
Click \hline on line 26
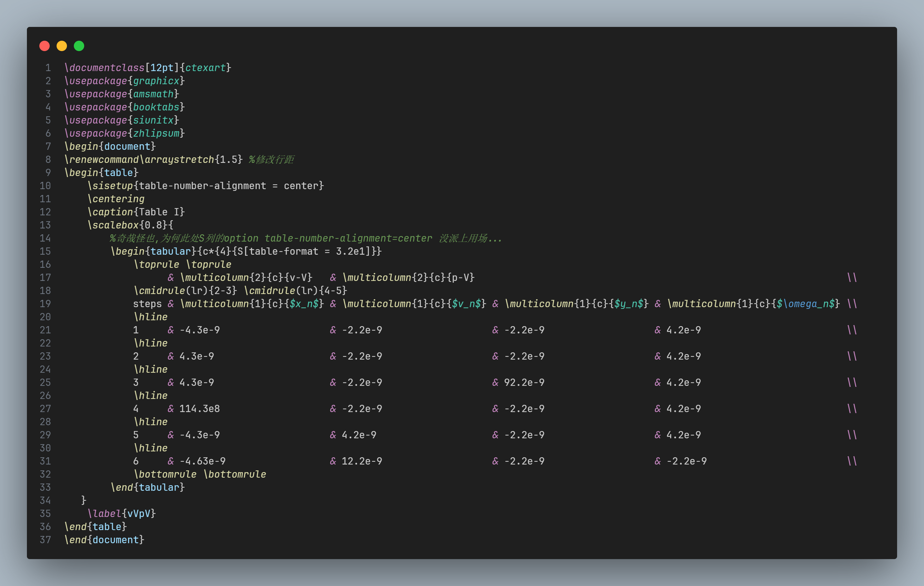[150, 395]
